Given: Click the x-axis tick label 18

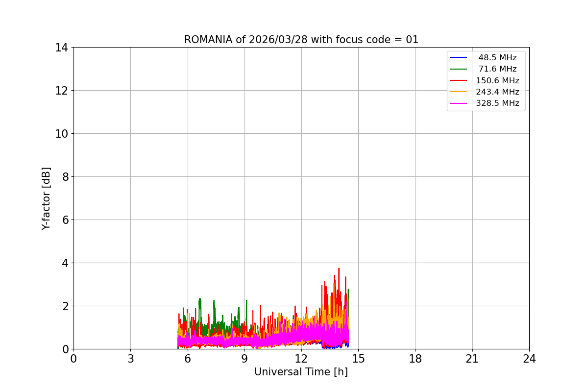Looking at the screenshot, I should coord(416,359).
